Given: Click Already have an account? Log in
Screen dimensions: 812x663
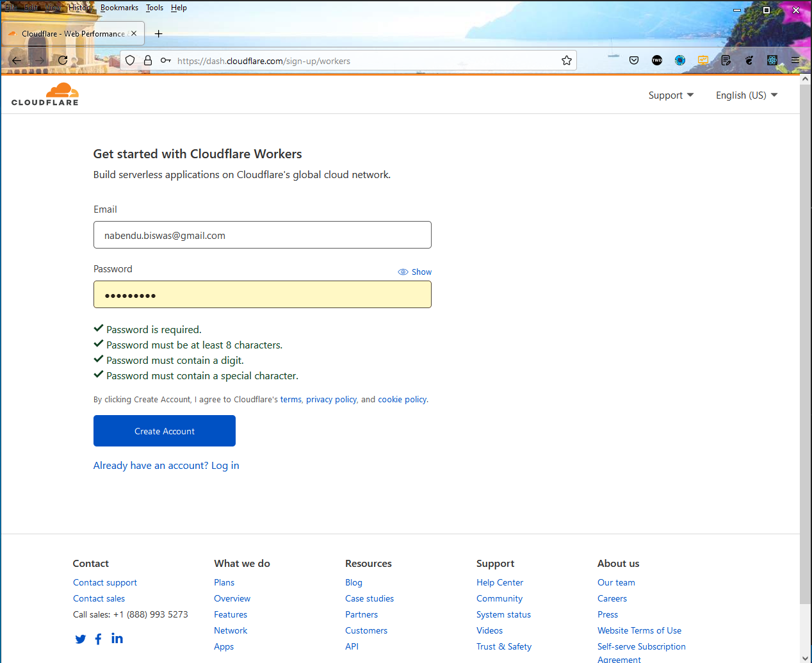Looking at the screenshot, I should [x=166, y=465].
